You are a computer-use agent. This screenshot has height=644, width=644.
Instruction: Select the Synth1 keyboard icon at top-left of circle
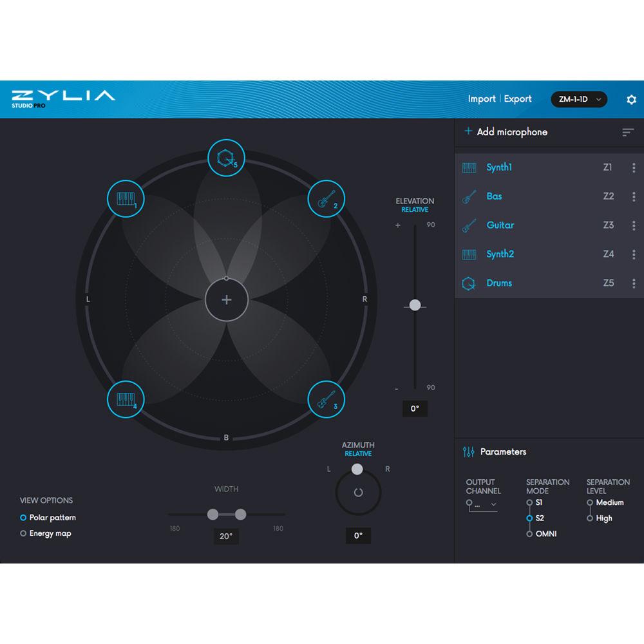click(x=125, y=198)
